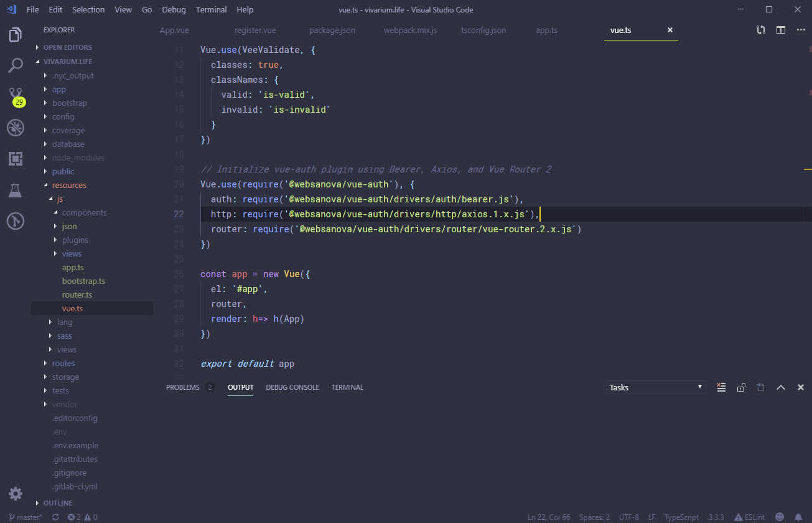Image resolution: width=812 pixels, height=523 pixels.
Task: Open the editor More Actions ellipsis
Action: point(801,30)
